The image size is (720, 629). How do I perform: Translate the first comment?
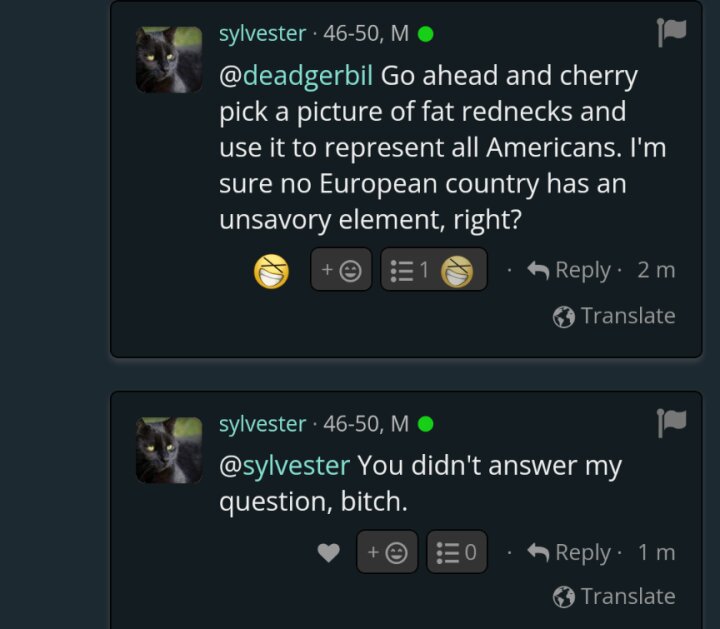[614, 316]
